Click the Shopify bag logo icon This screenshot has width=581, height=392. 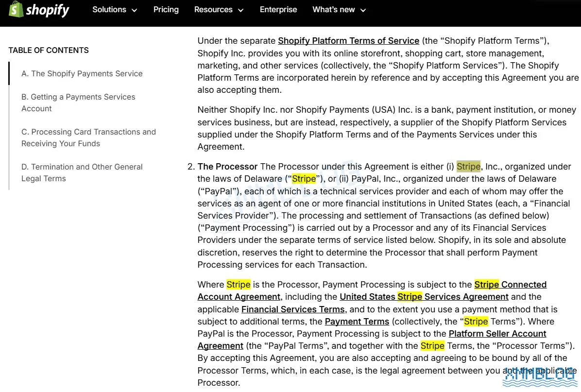click(x=16, y=9)
